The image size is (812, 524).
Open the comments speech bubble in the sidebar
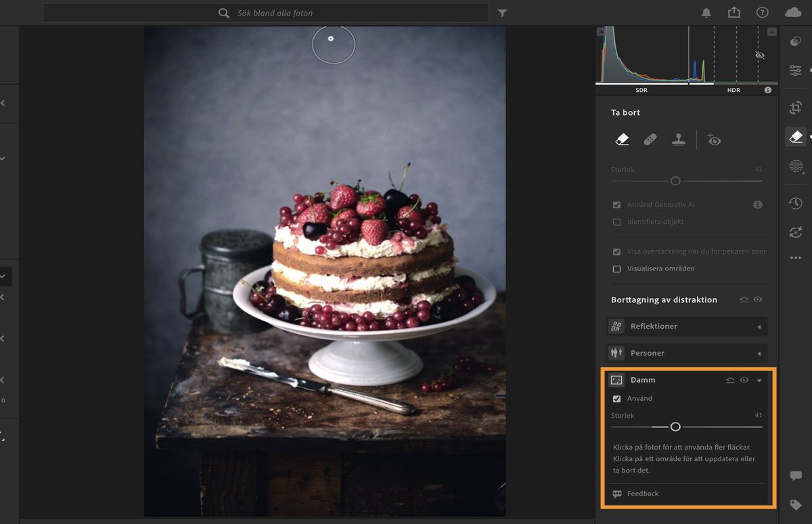pos(796,476)
